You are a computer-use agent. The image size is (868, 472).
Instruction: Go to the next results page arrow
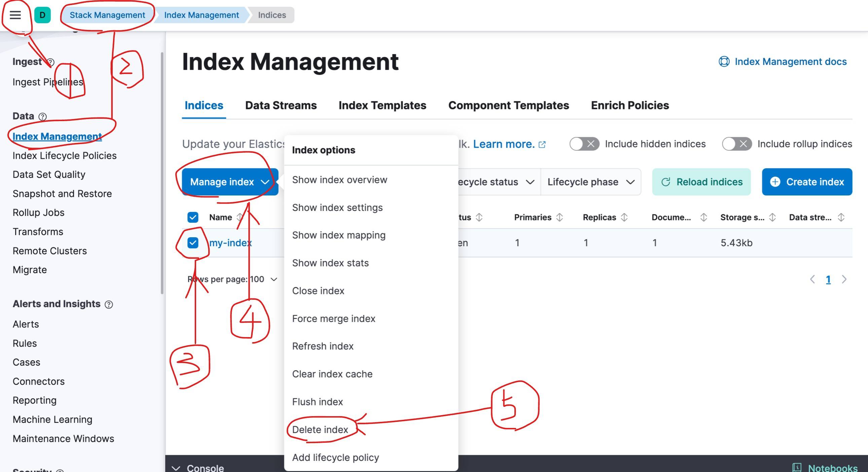pos(844,279)
